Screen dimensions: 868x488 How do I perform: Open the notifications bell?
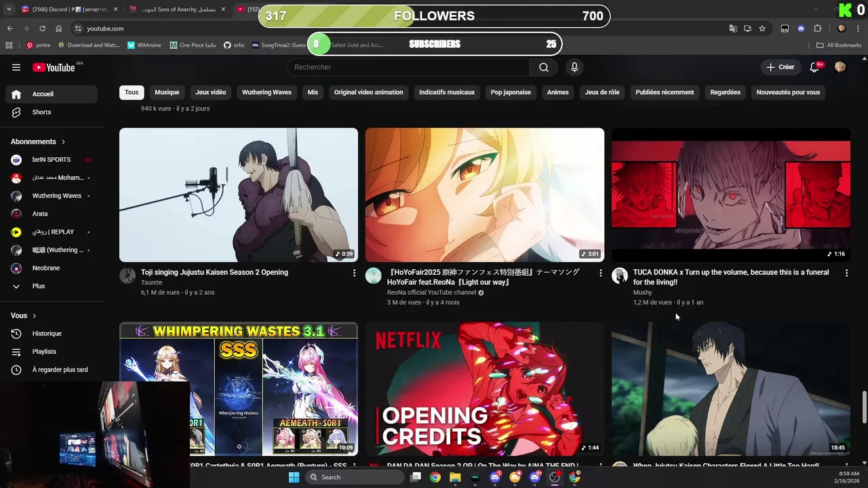815,67
